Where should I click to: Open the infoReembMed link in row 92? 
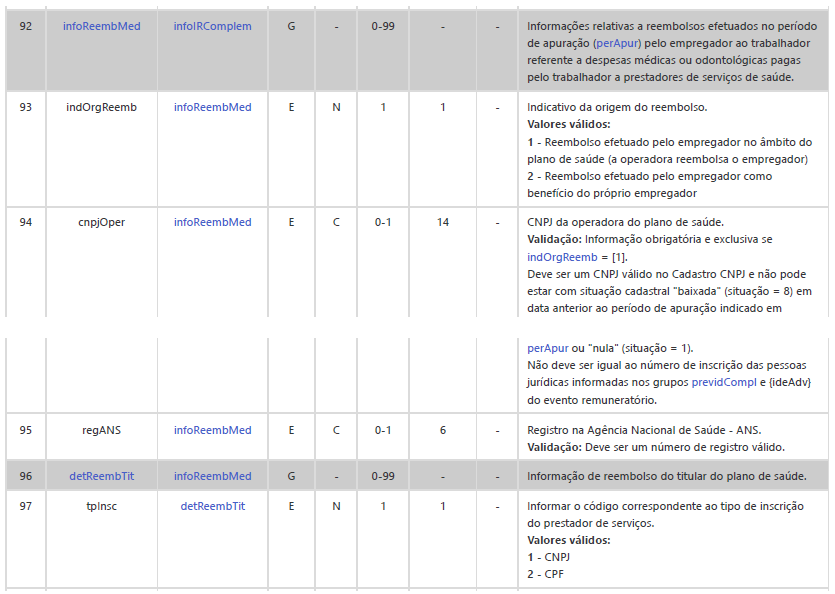click(x=101, y=26)
